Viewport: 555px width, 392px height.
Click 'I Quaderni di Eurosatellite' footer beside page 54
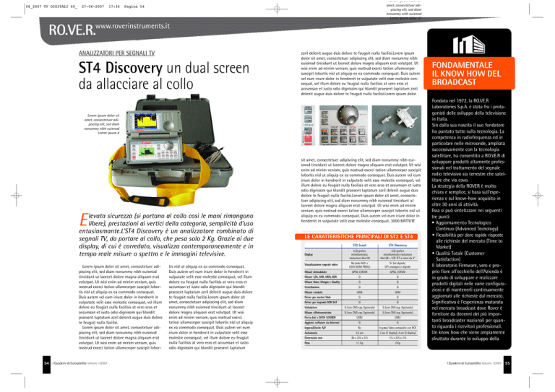pos(69,363)
